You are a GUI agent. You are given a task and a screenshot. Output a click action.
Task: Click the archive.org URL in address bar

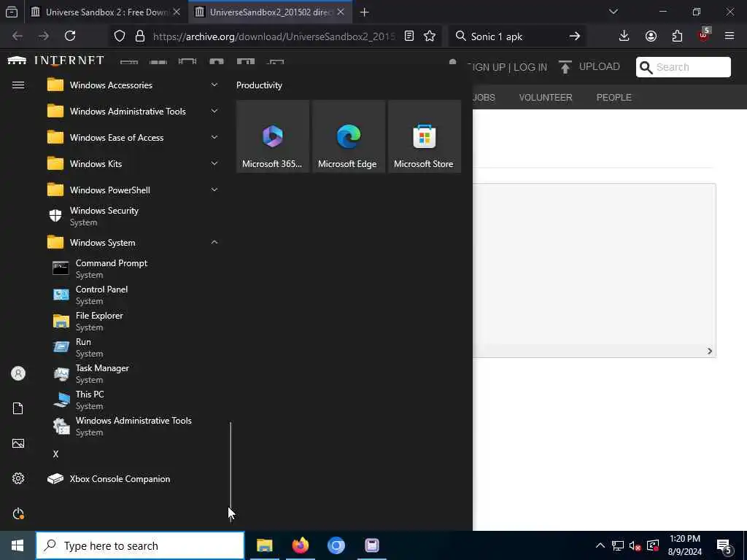(x=274, y=36)
